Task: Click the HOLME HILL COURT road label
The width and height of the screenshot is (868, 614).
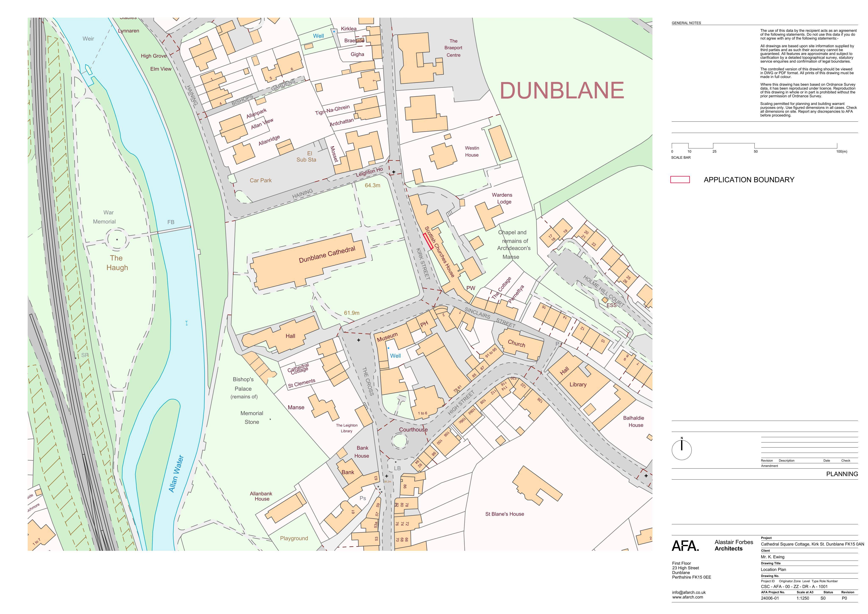Action: (603, 291)
